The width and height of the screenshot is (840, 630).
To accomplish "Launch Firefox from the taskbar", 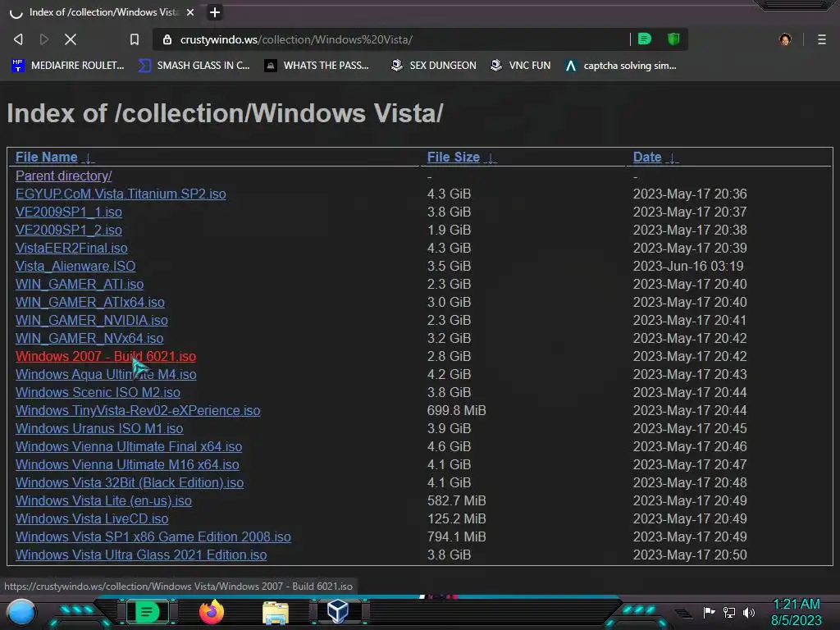I will [212, 612].
